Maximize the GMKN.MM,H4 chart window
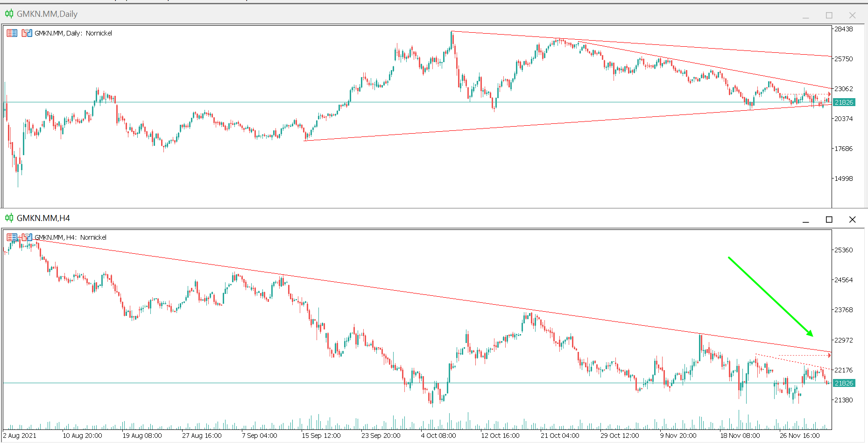 pos(829,220)
